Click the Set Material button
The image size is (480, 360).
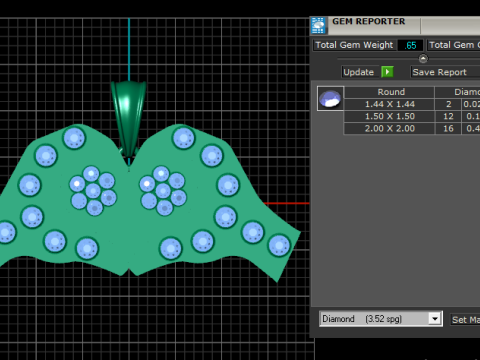point(465,320)
